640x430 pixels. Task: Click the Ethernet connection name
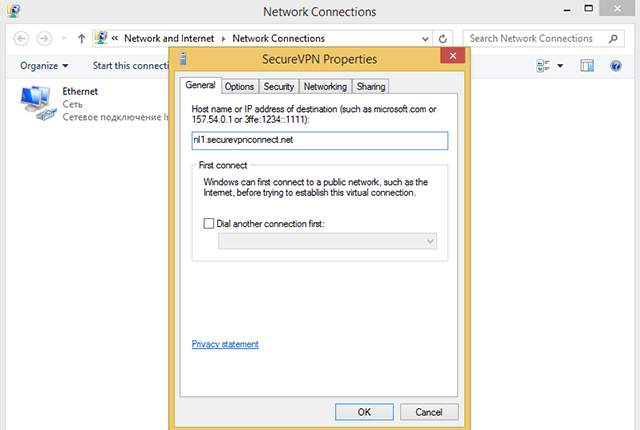tap(80, 91)
